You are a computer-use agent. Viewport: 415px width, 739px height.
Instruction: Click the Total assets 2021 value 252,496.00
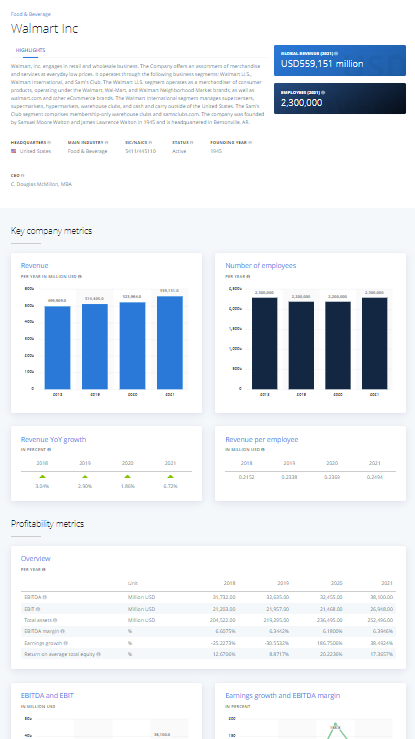tap(380, 620)
